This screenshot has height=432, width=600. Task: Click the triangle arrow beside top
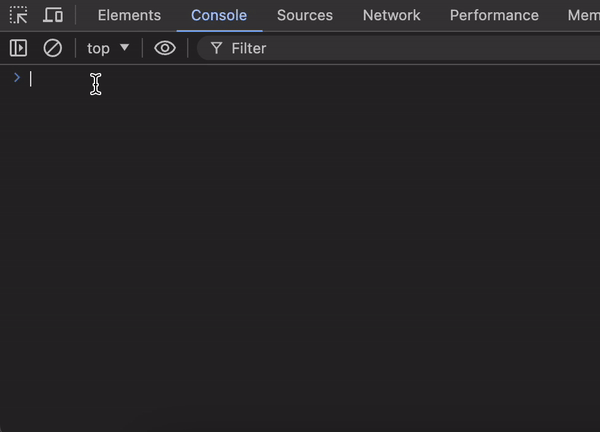(x=124, y=48)
